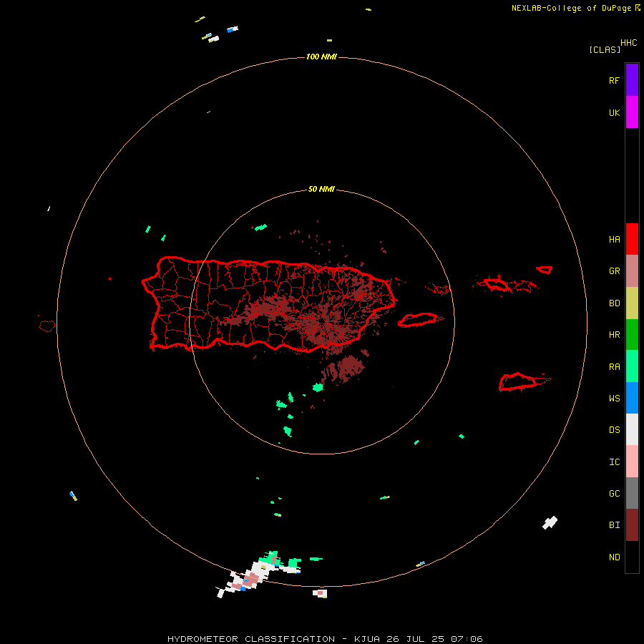Click the HA red legend swatch
This screenshot has height=644, width=644.
pyautogui.click(x=632, y=239)
